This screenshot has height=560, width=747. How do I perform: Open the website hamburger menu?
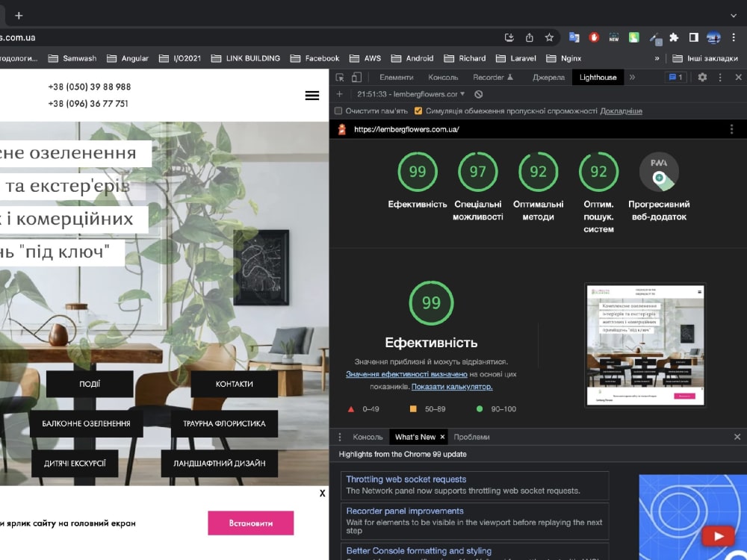click(x=312, y=96)
